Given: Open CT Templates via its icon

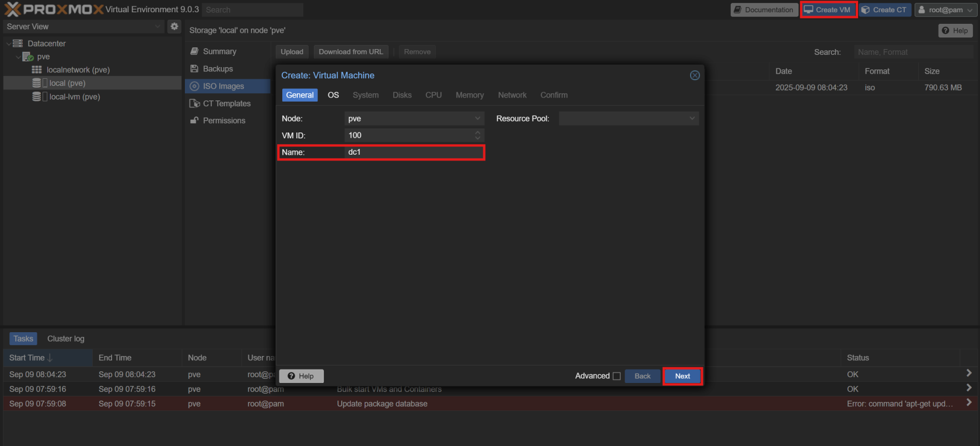Looking at the screenshot, I should [195, 103].
